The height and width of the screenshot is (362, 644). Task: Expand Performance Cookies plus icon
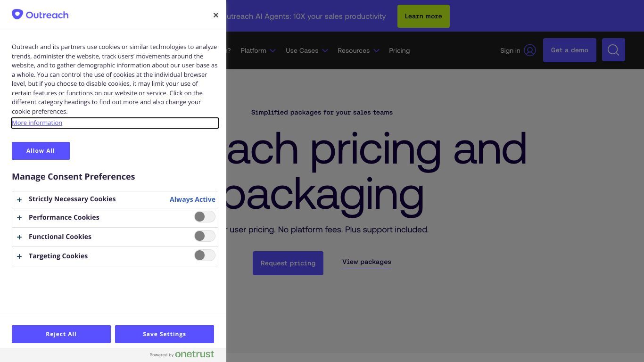point(19,218)
